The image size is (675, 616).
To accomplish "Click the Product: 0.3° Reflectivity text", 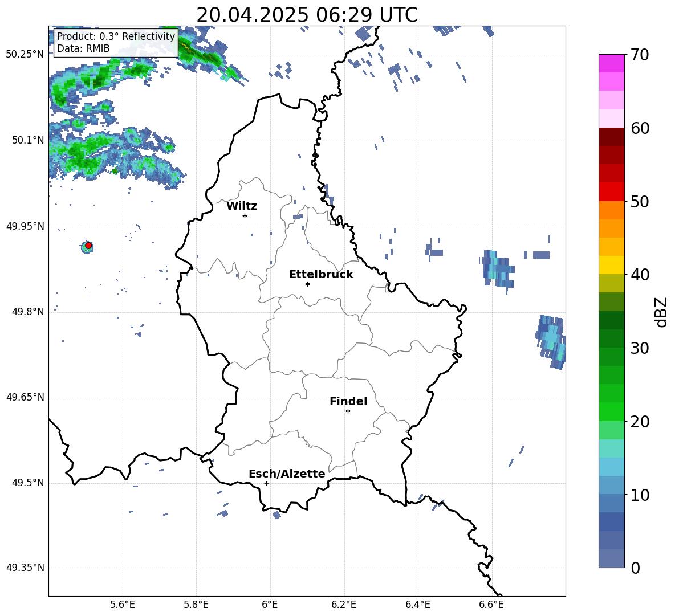I will [116, 36].
